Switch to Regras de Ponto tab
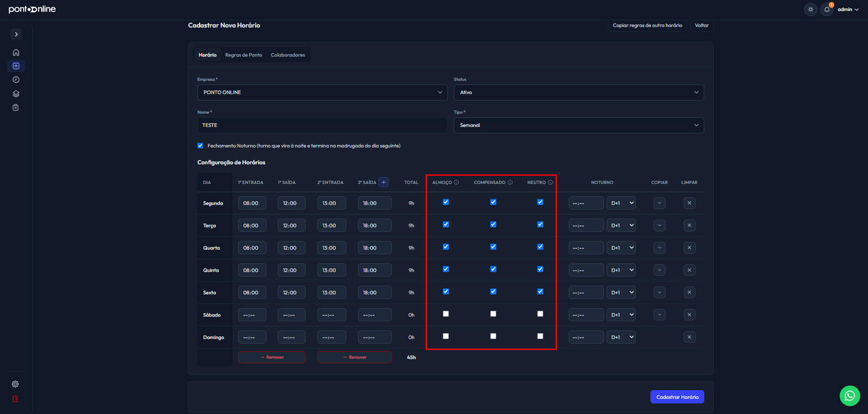This screenshot has height=414, width=868. tap(244, 55)
